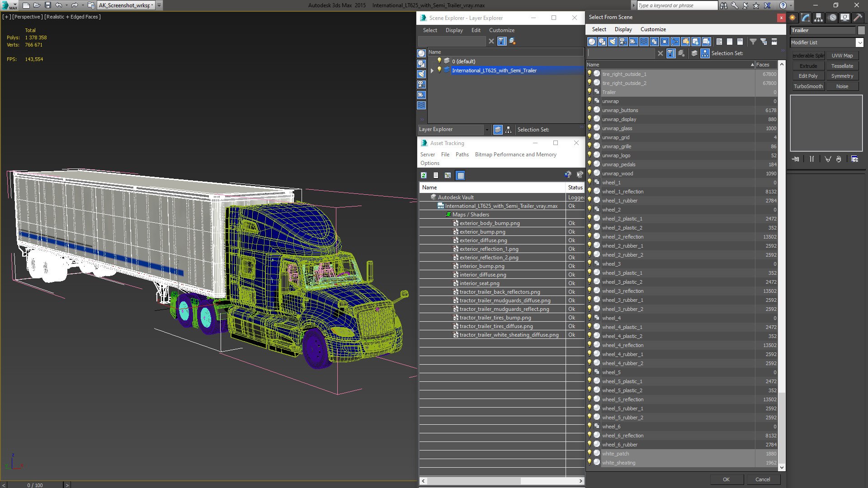Click Refresh icon in Asset Tracking toolbar
The width and height of the screenshot is (868, 488).
[x=424, y=175]
